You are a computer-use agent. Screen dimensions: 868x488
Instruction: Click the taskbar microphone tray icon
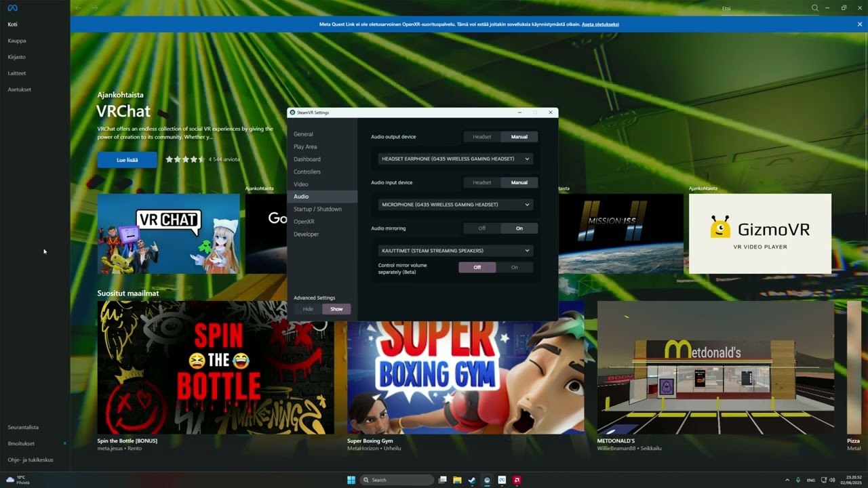pos(798,480)
